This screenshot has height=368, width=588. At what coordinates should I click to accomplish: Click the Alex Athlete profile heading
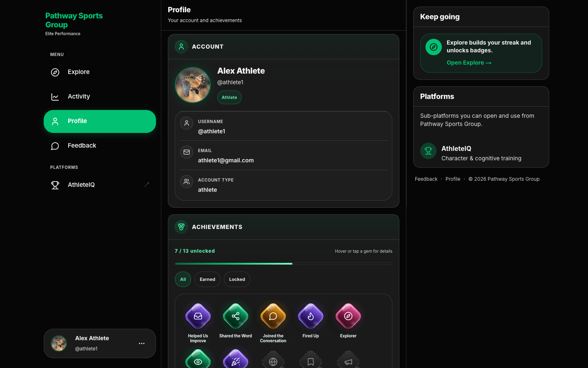(x=241, y=71)
